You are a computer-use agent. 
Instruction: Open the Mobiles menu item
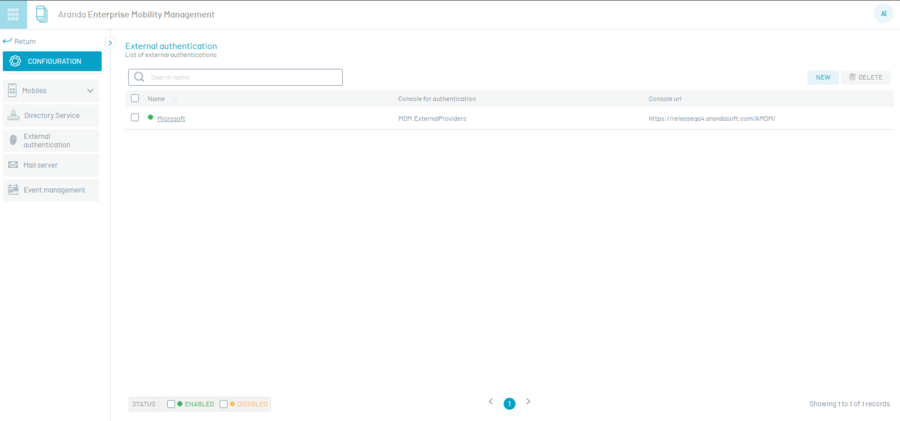51,91
